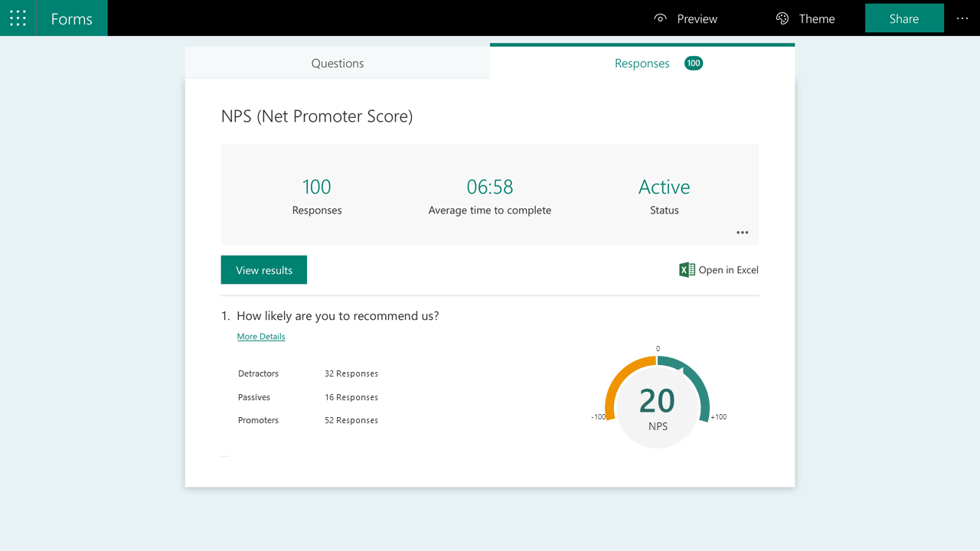Select the Responses tab
Screen dimensions: 980x551
[642, 64]
